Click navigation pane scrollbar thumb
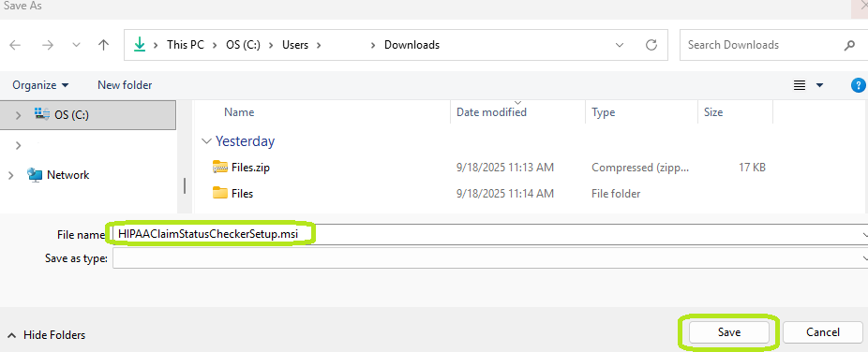Image resolution: width=868 pixels, height=352 pixels. point(185,185)
